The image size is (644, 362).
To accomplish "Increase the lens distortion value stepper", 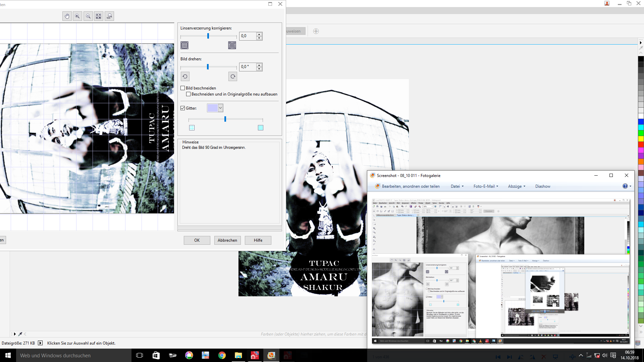I will click(259, 34).
